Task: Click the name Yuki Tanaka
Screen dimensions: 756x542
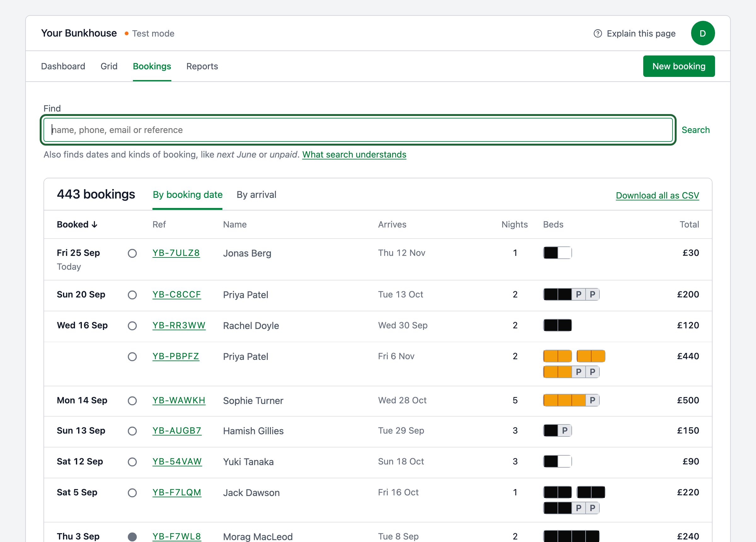Action: 248,462
